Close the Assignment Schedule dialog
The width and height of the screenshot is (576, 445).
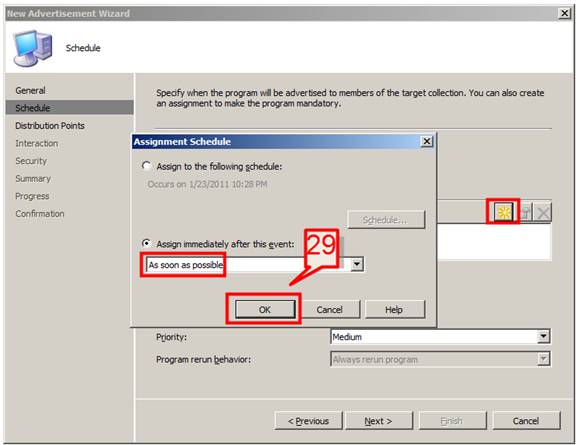(x=426, y=141)
